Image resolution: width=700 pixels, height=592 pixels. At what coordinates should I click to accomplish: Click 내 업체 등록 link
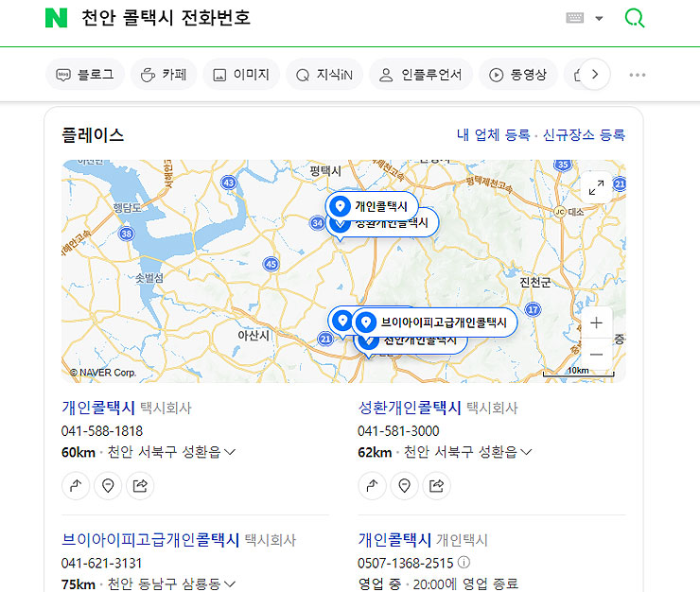[x=493, y=134]
